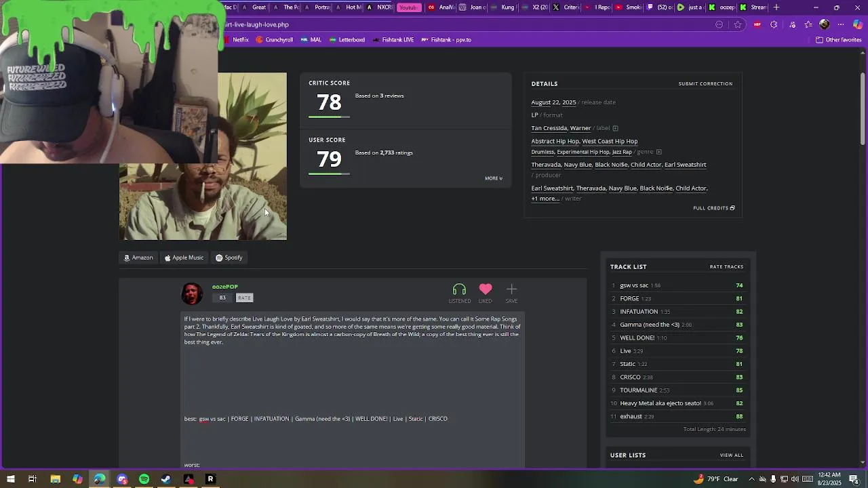868x488 pixels.
Task: Open the Fishtank LIVE bookmark
Action: [393, 40]
